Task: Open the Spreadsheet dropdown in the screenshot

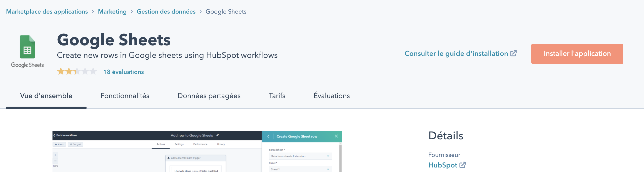Action: (300, 156)
